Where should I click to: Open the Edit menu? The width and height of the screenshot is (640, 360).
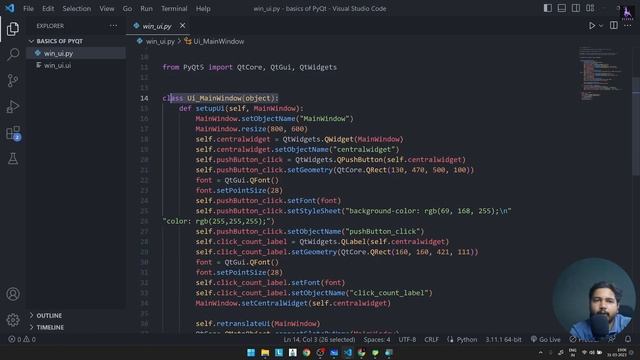click(x=48, y=8)
